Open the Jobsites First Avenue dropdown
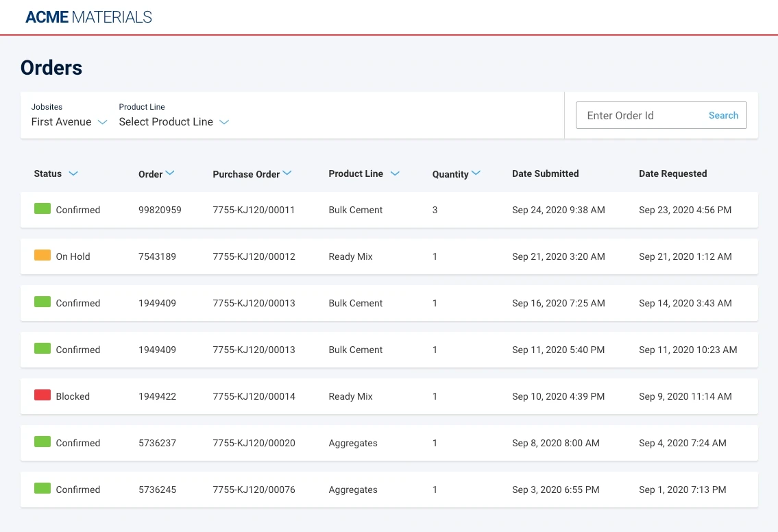778x532 pixels. point(69,121)
